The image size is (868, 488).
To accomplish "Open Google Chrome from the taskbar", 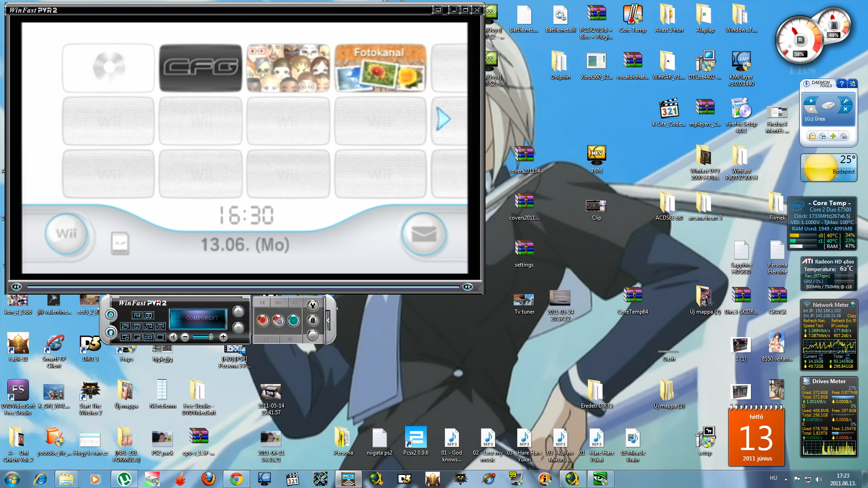I will (x=236, y=479).
